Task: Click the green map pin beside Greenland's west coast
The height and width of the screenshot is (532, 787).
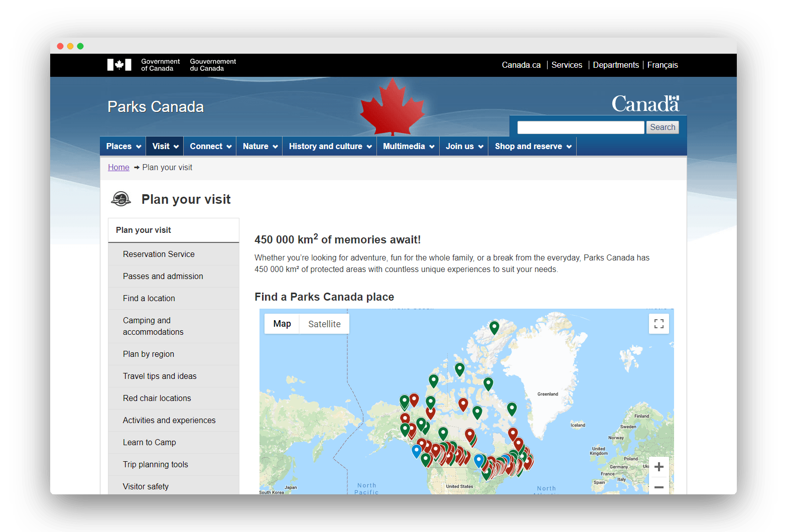Action: click(x=512, y=409)
